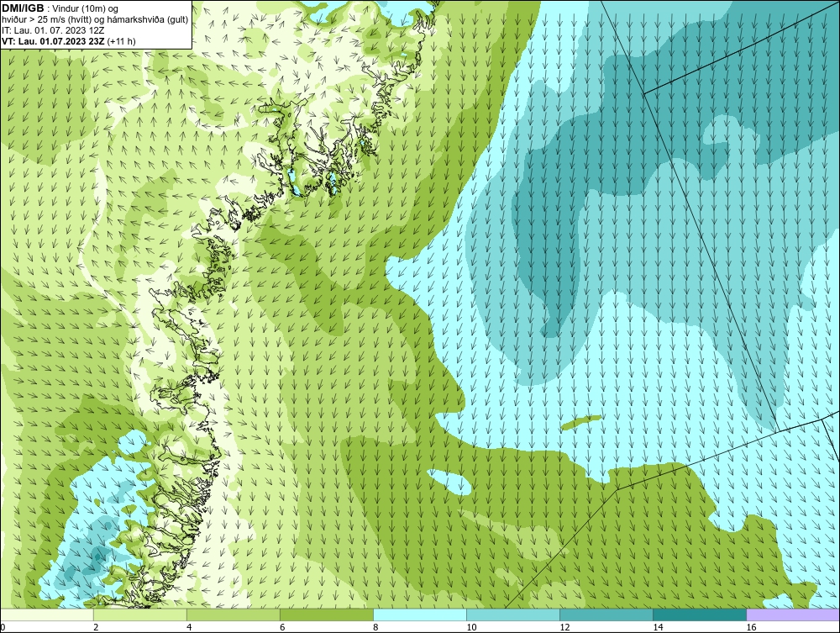This screenshot has width=840, height=633.
Task: Click the 4–6 m/s green legend swatch
Action: point(233,615)
